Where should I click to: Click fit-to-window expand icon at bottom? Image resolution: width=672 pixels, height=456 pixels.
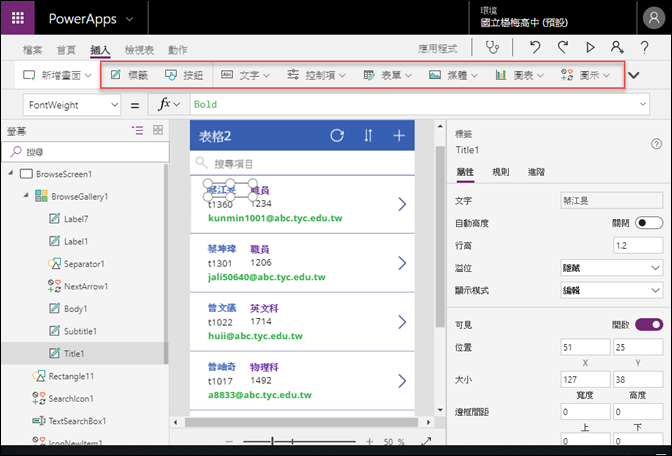(x=426, y=441)
